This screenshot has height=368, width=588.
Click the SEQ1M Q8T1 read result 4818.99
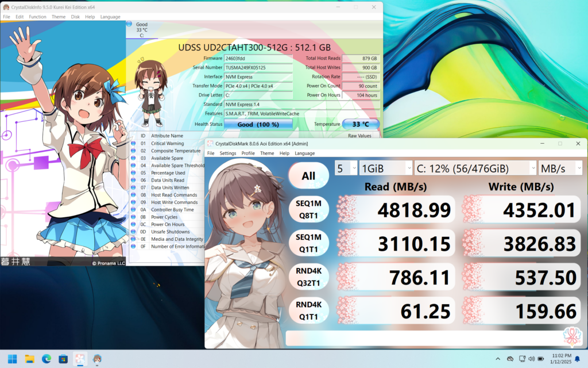396,209
